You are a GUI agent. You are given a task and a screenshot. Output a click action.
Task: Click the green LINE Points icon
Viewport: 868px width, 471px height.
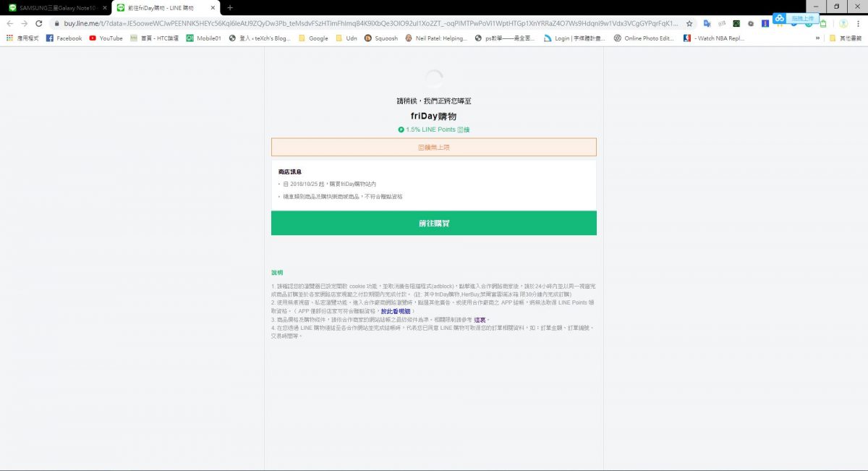[401, 130]
